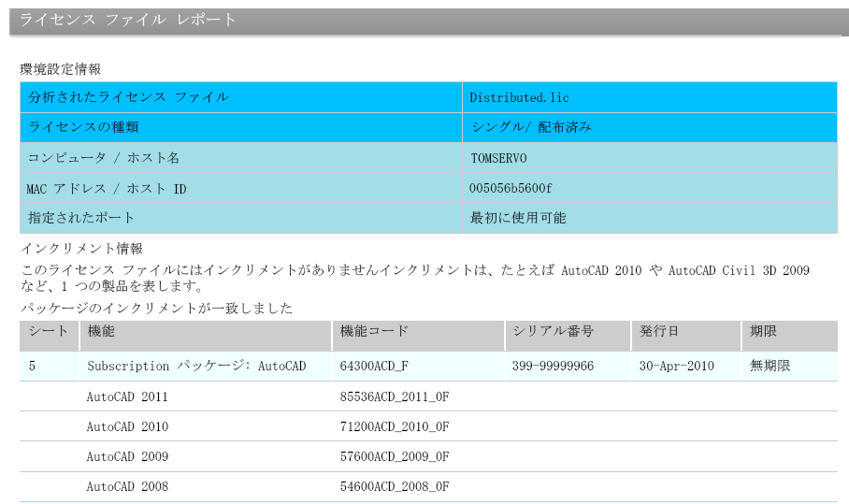Screen dimensions: 849x504
Task: Click the コンピュータ / ホスト名 label
Action: 104,158
